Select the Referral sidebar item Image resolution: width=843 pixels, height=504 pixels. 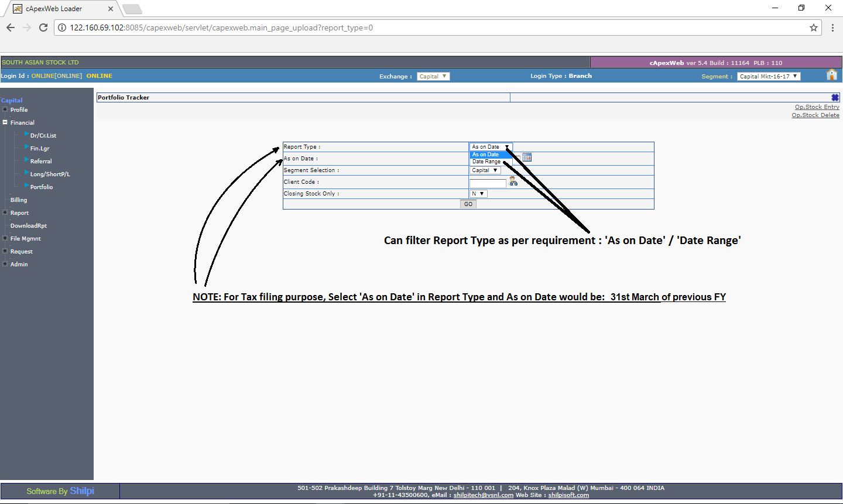[x=41, y=162]
